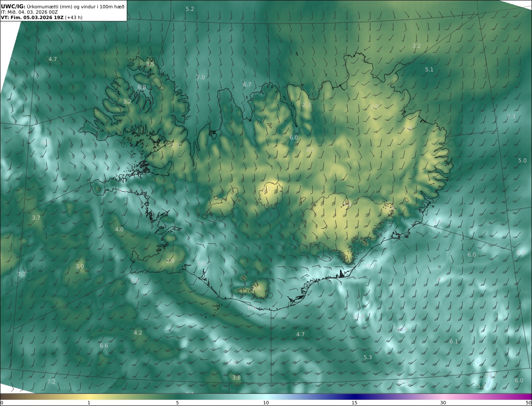
Task: Select the 5.0 value label
Action: point(522,160)
